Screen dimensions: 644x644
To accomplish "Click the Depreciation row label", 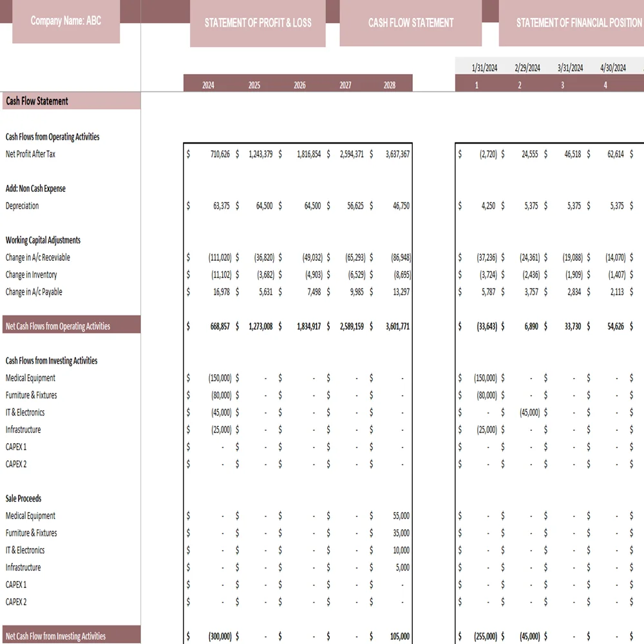I will click(23, 205).
